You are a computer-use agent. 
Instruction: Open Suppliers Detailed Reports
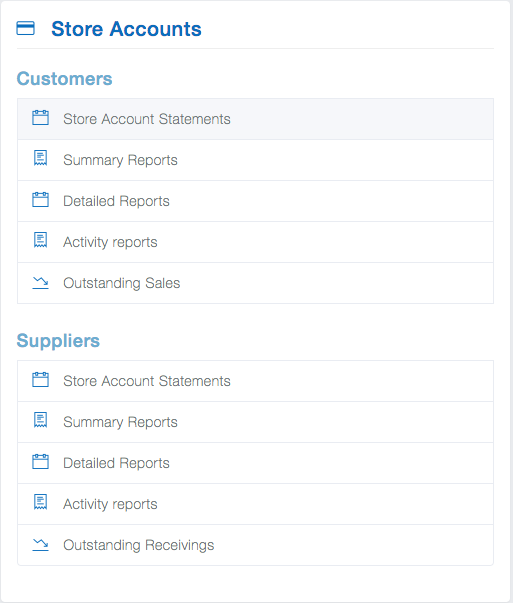point(255,463)
